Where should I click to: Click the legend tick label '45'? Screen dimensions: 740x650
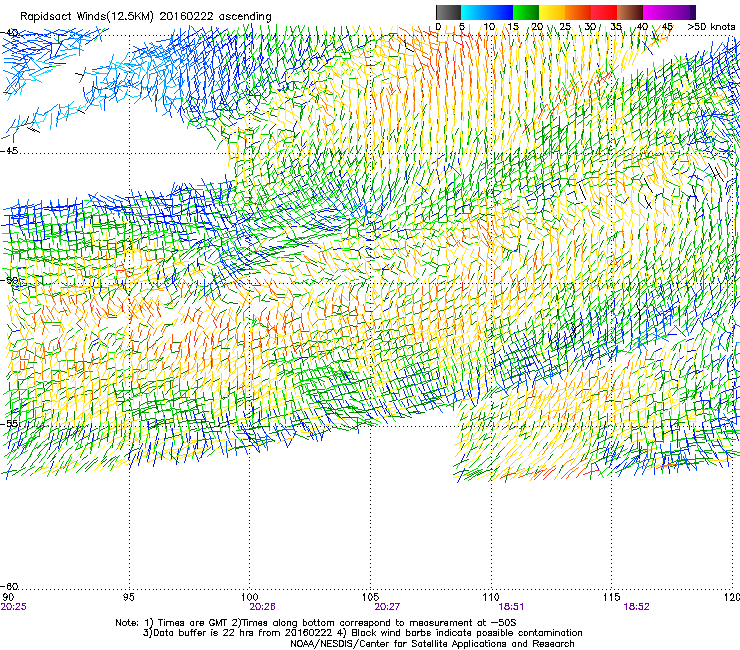[667, 26]
